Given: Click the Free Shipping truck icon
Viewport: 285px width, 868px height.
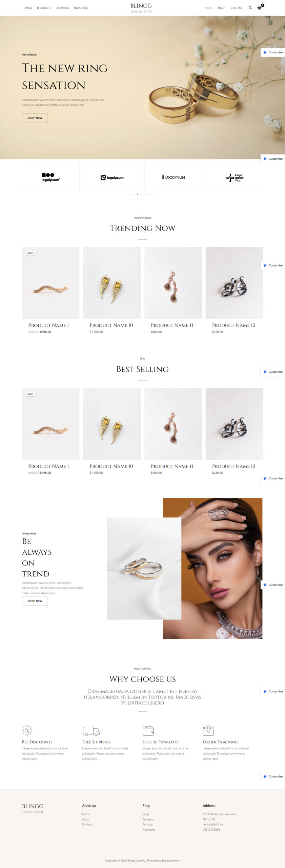Looking at the screenshot, I should tap(91, 731).
